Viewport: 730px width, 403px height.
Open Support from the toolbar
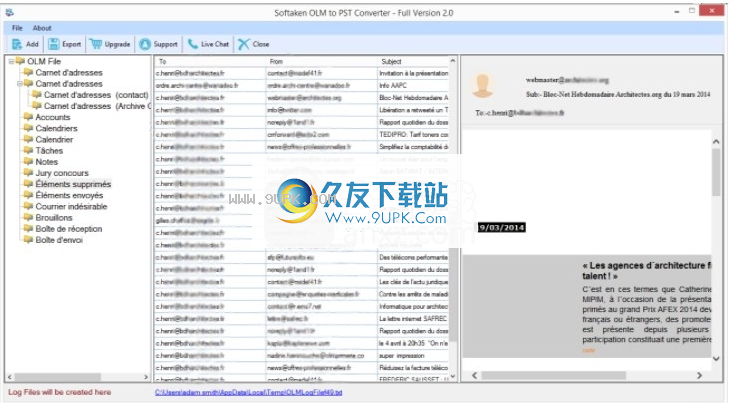tap(158, 44)
